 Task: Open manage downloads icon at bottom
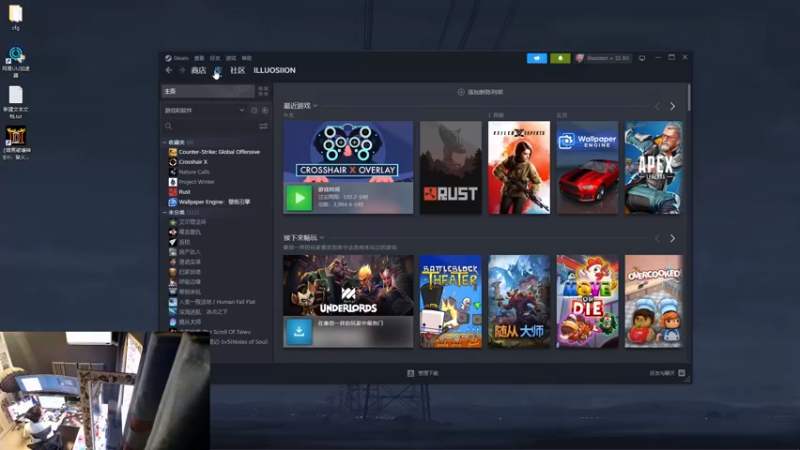point(411,373)
